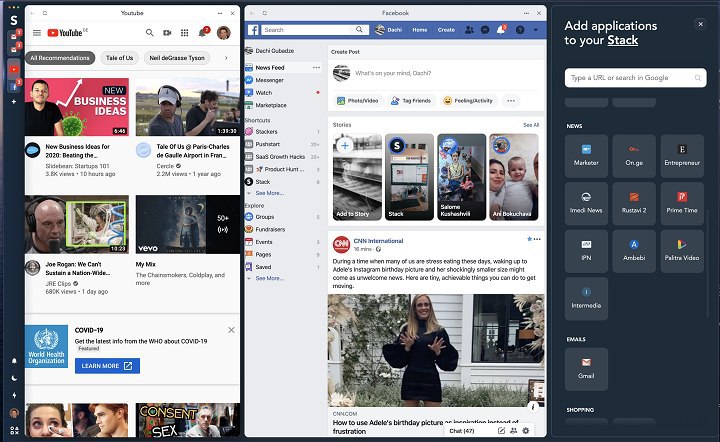
Task: Add the Entrepreneur app to Stack
Action: pyautogui.click(x=682, y=156)
